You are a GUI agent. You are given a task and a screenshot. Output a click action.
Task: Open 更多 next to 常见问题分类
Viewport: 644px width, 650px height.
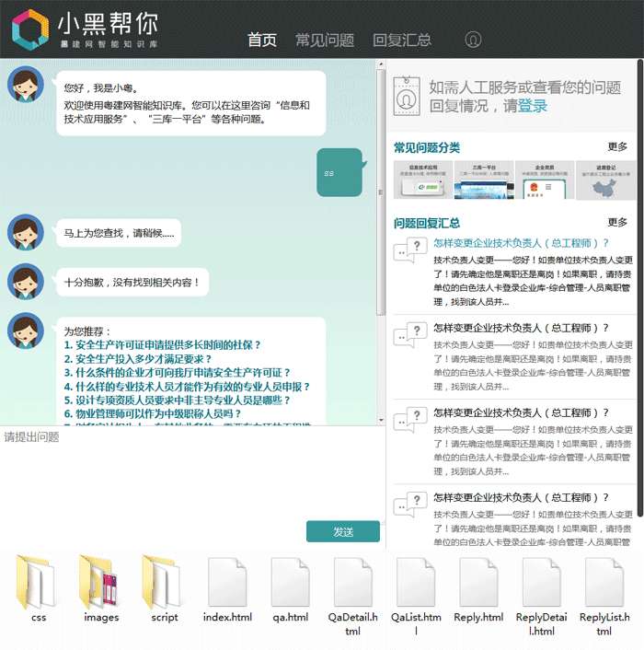point(617,147)
